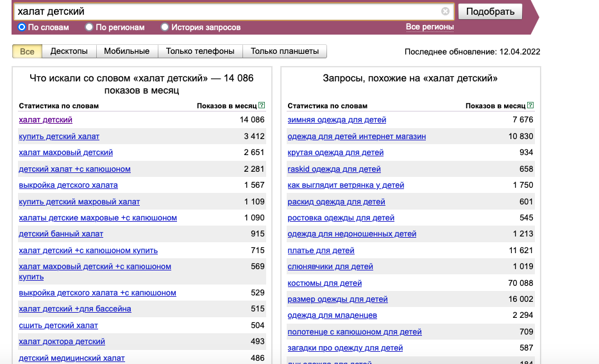
Task: Clear the search field with the X icon
Action: [x=445, y=12]
